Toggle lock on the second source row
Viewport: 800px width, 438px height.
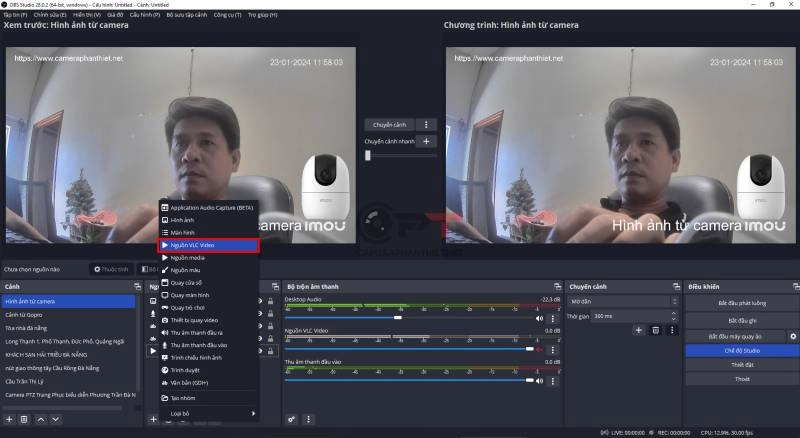click(x=270, y=313)
